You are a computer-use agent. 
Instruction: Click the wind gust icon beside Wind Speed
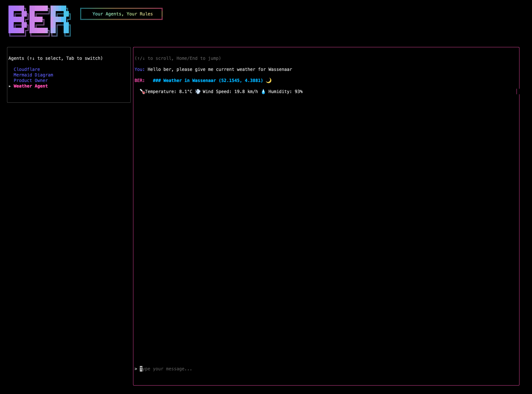198,92
